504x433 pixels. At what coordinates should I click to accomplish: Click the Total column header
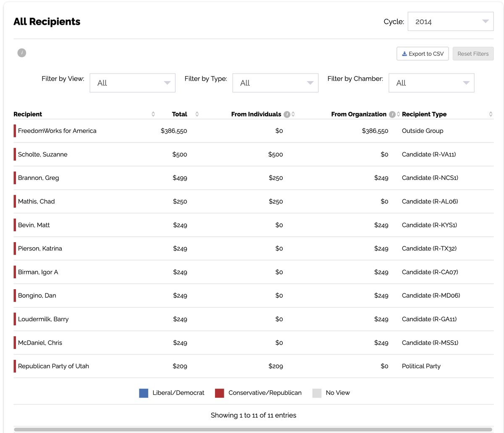(x=180, y=114)
